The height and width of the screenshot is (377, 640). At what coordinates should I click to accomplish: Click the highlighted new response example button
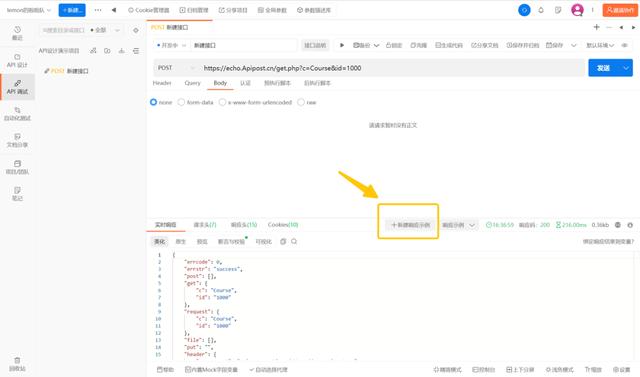(x=410, y=225)
